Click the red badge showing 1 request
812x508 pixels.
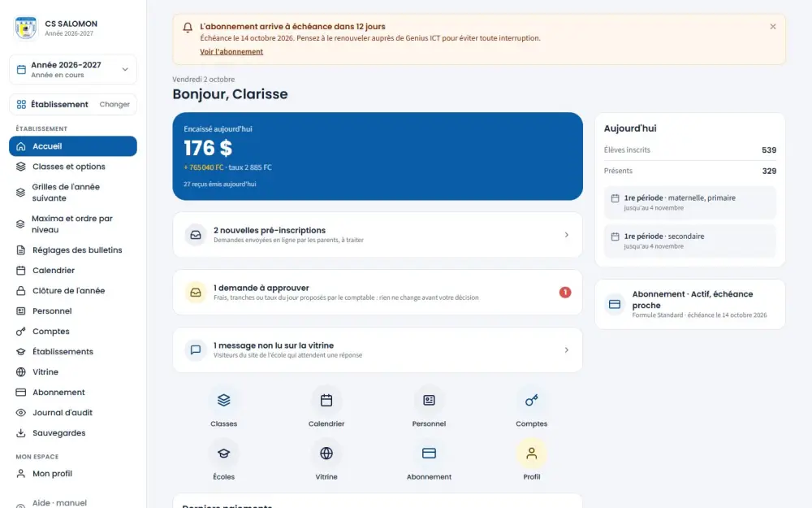click(x=565, y=293)
